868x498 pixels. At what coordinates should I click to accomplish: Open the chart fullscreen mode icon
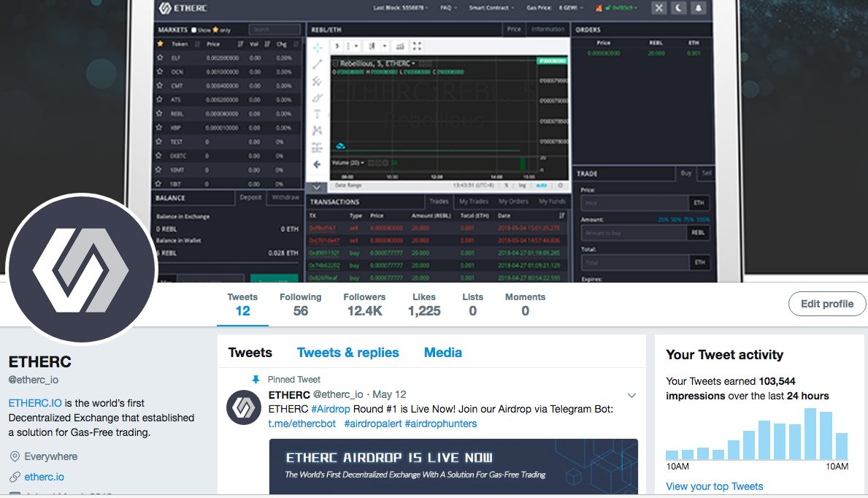(x=418, y=46)
